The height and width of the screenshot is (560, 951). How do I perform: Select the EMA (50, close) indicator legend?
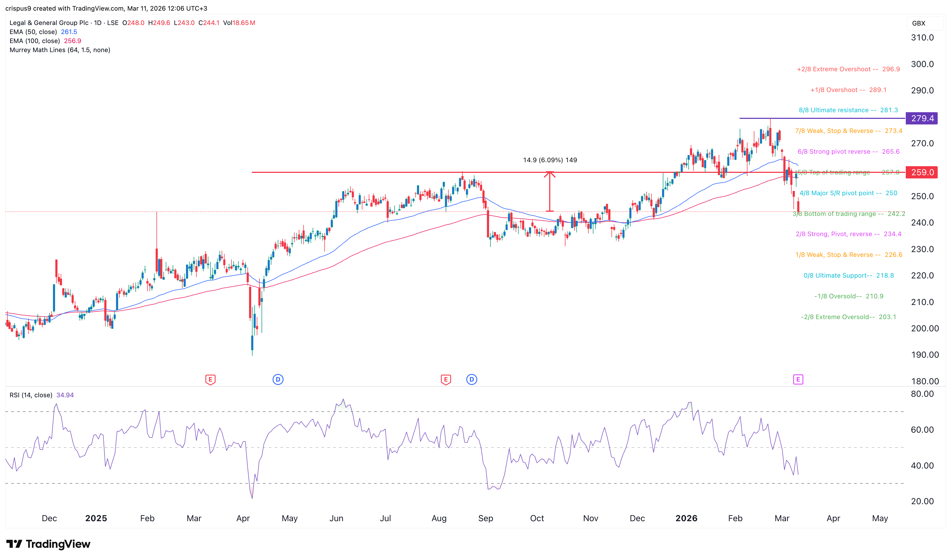pyautogui.click(x=33, y=32)
